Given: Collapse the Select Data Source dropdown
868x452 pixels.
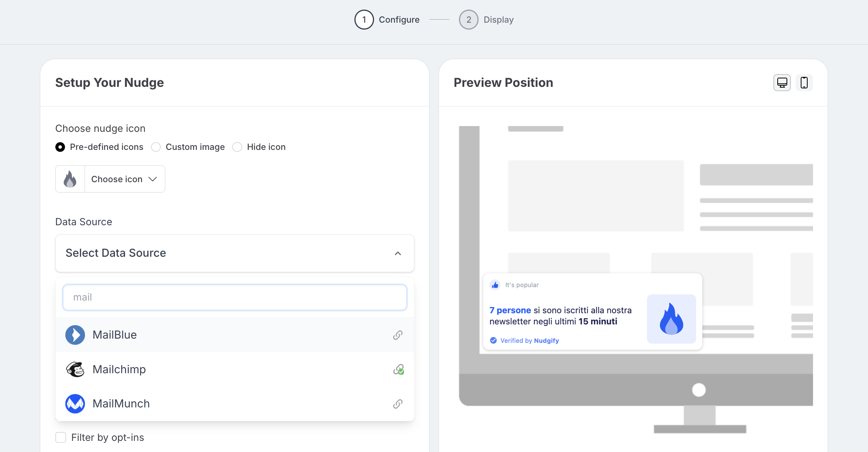Looking at the screenshot, I should [x=398, y=253].
